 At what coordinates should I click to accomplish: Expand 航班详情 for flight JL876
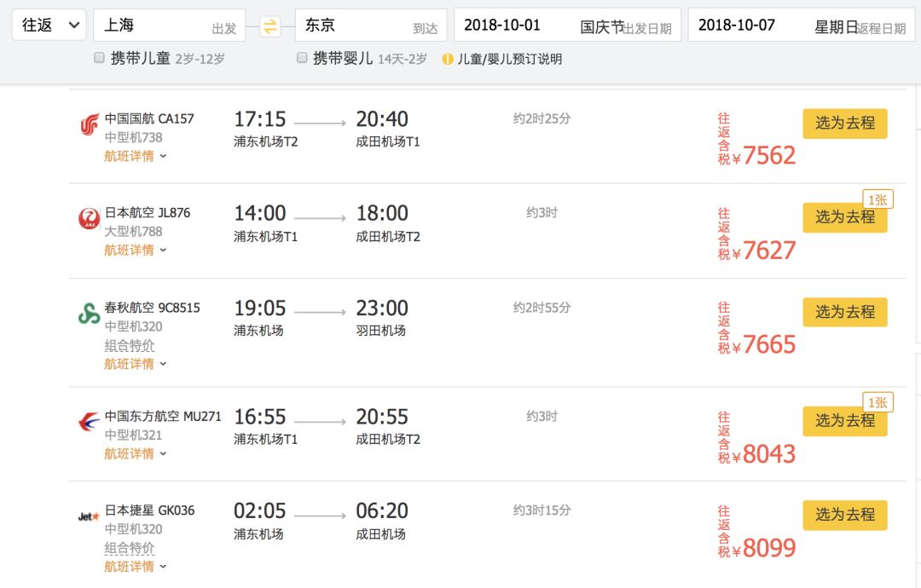[x=128, y=250]
